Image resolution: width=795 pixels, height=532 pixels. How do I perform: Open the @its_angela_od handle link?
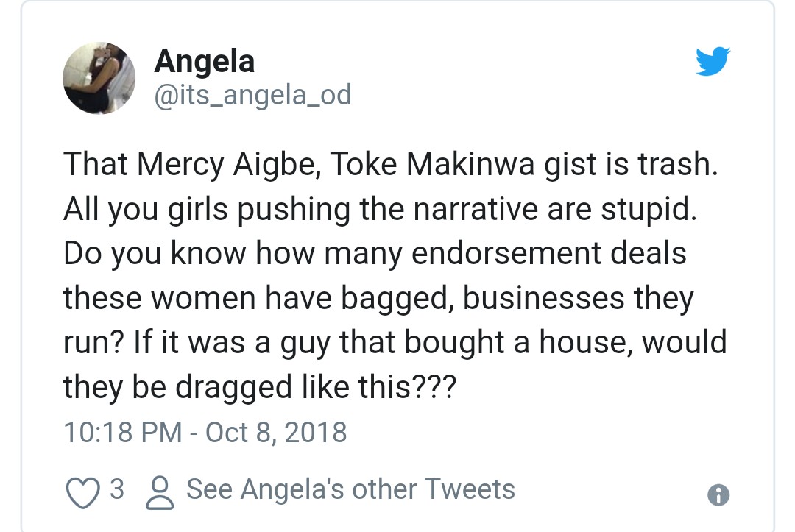[x=252, y=95]
